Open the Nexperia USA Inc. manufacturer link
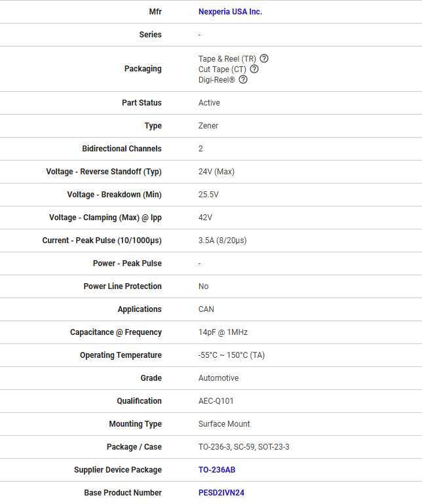 tap(230, 12)
